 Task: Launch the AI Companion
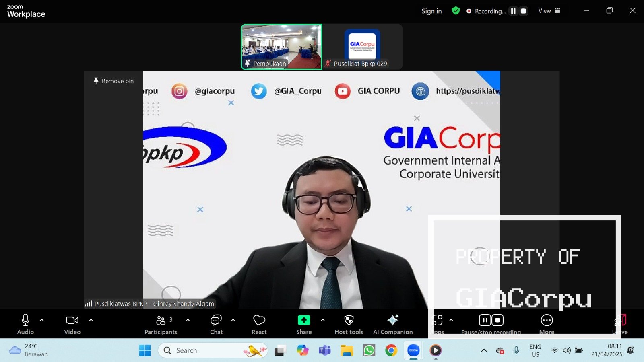392,324
